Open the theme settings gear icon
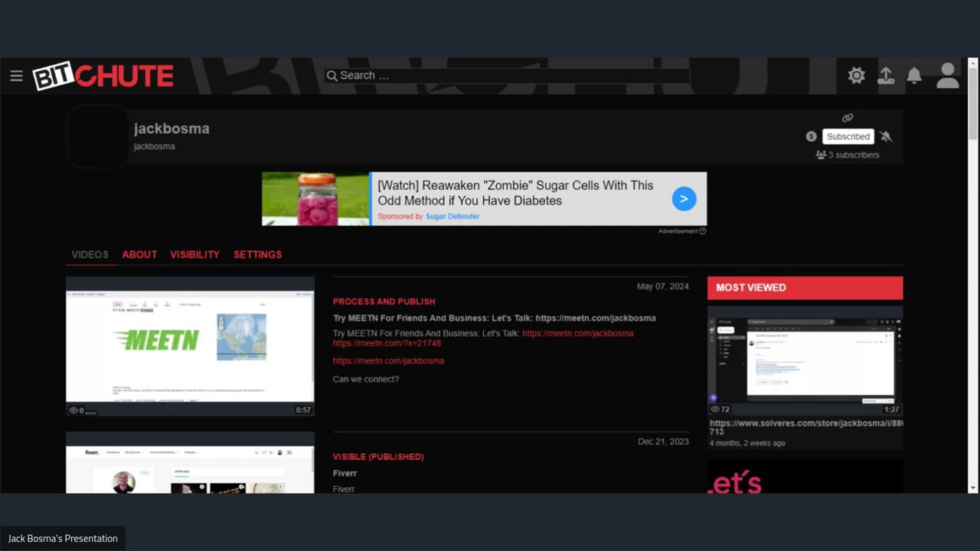980x551 pixels. (857, 75)
